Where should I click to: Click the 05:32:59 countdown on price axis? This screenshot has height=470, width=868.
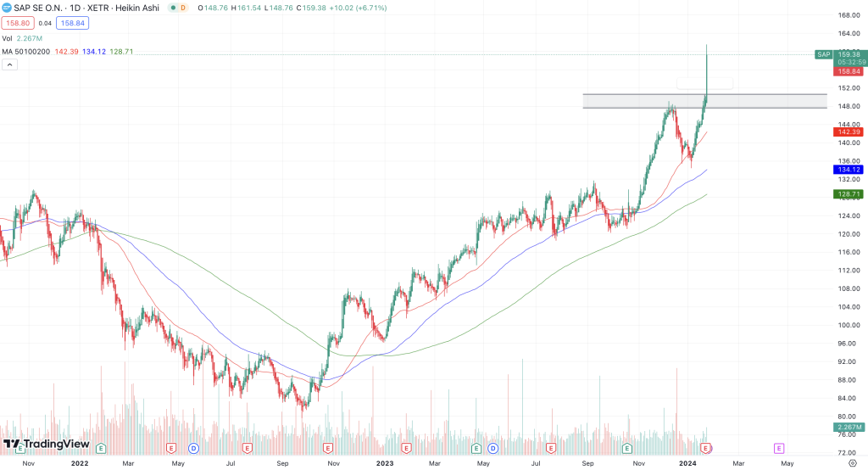(851, 62)
